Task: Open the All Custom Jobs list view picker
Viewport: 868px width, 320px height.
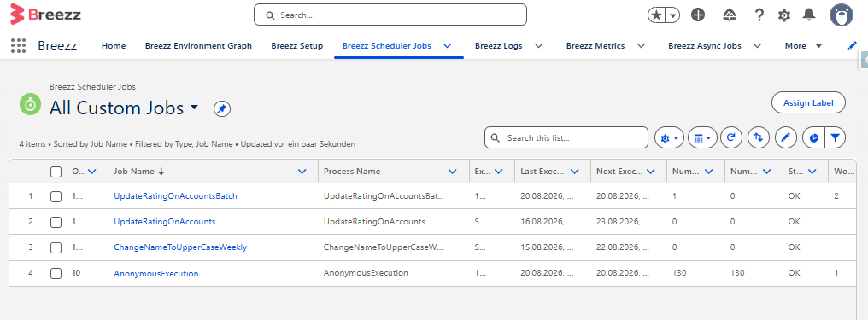Action: [194, 108]
